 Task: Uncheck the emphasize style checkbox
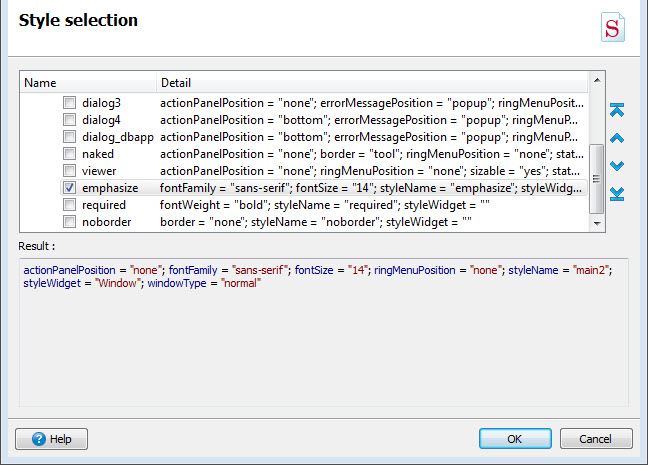(70, 188)
